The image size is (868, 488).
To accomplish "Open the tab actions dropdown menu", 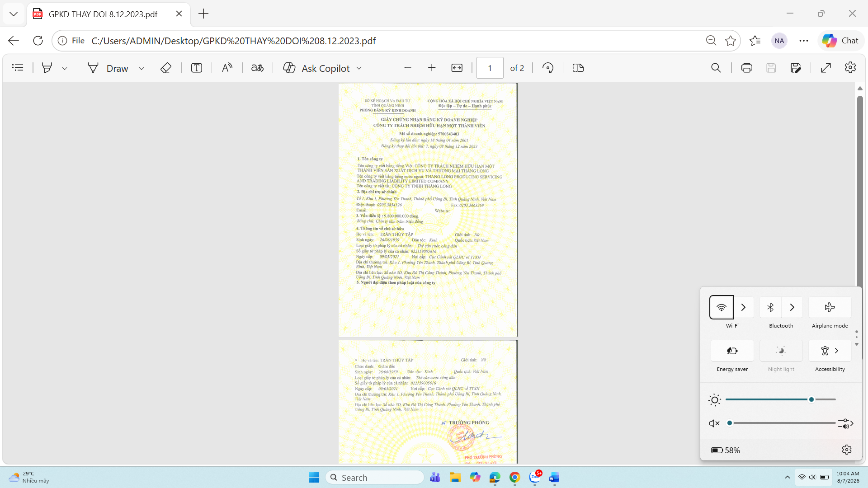I will tap(14, 14).
